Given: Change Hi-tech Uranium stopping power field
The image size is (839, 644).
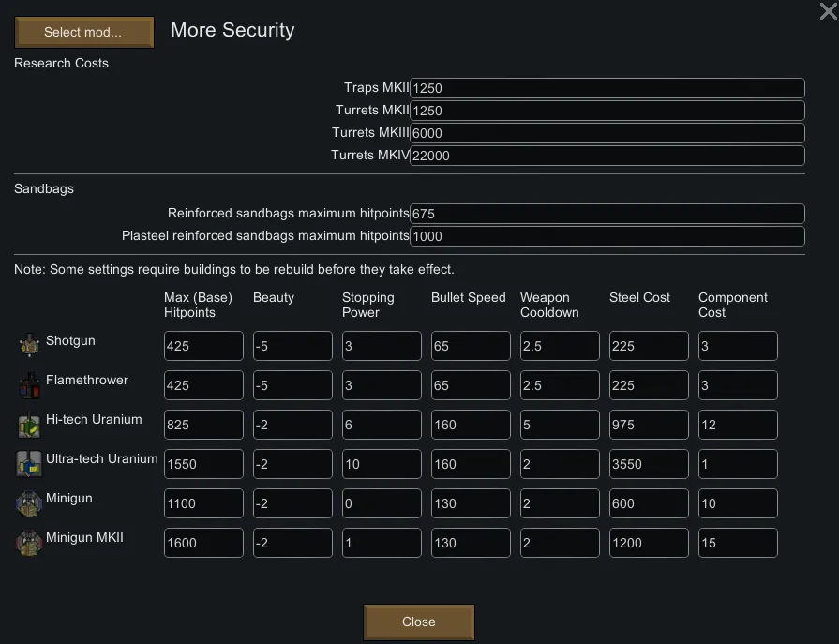Looking at the screenshot, I should coord(382,425).
